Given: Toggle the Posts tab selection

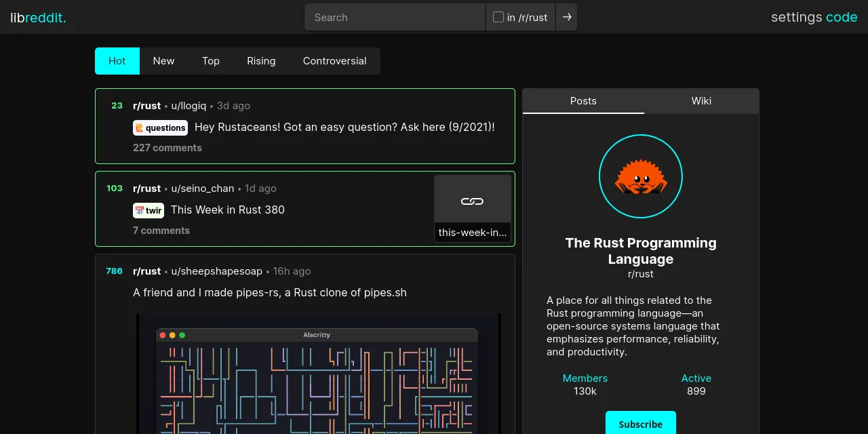Looking at the screenshot, I should click(x=583, y=101).
